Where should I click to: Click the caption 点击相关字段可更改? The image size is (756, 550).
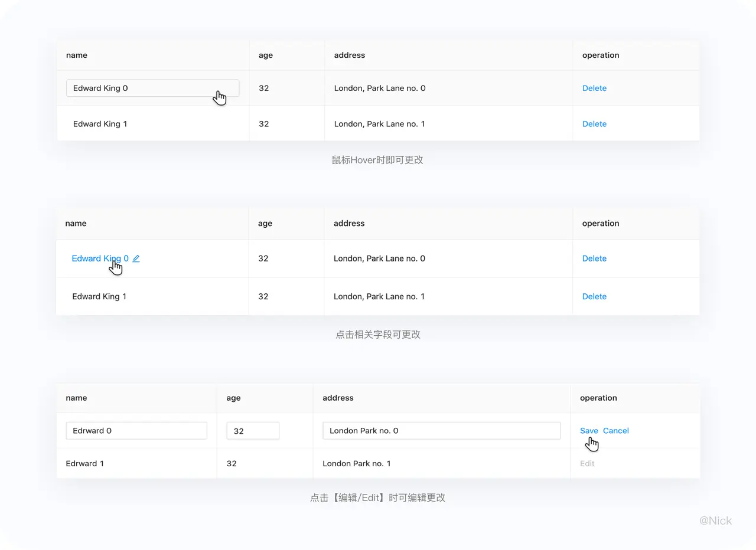pos(378,334)
